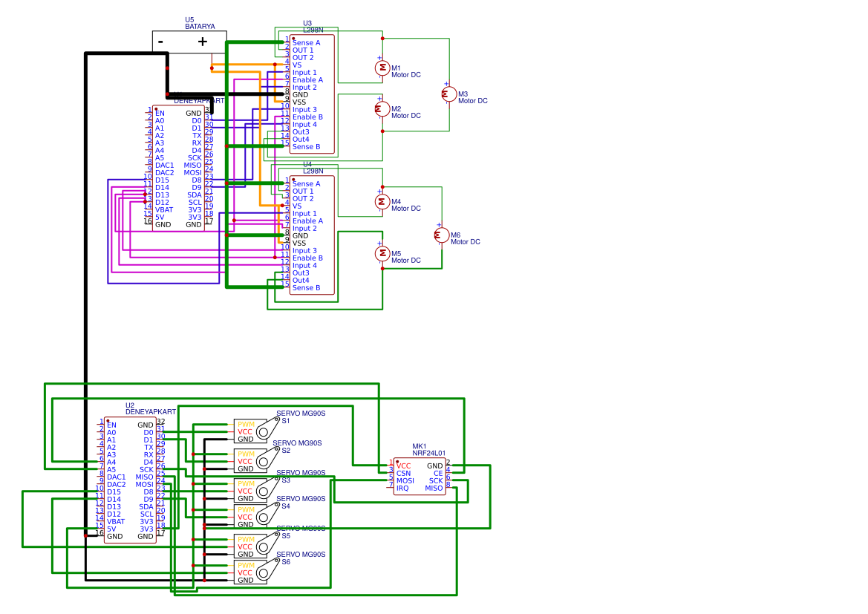This screenshot has height=614, width=868.
Task: Click the S4 servo horn symbol
Action: coord(268,515)
